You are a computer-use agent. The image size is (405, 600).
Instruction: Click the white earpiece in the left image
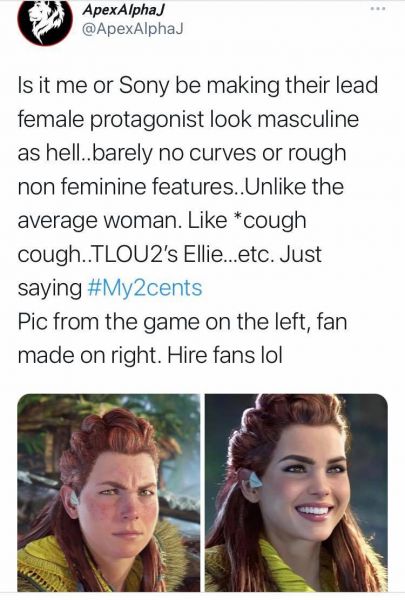click(74, 499)
